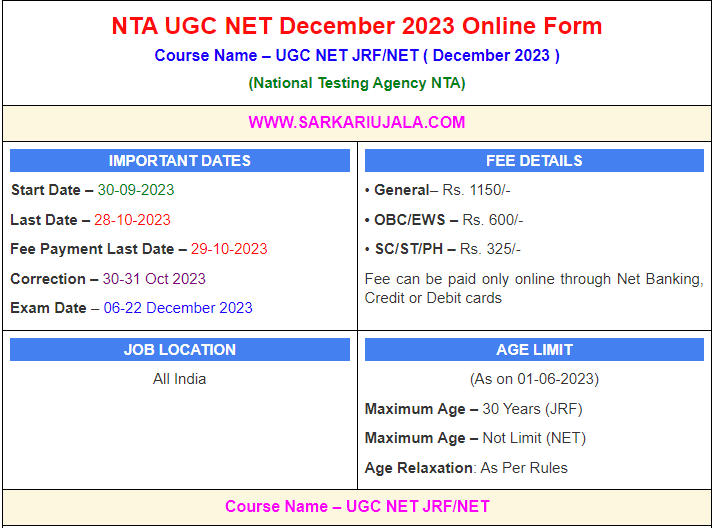
Task: Click the Age Relaxation As Per Rules line
Action: click(x=466, y=468)
